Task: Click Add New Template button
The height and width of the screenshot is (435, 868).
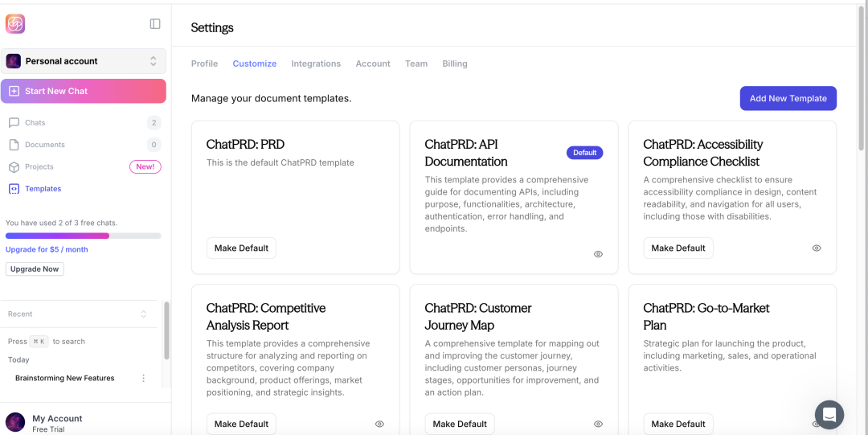Action: point(788,99)
